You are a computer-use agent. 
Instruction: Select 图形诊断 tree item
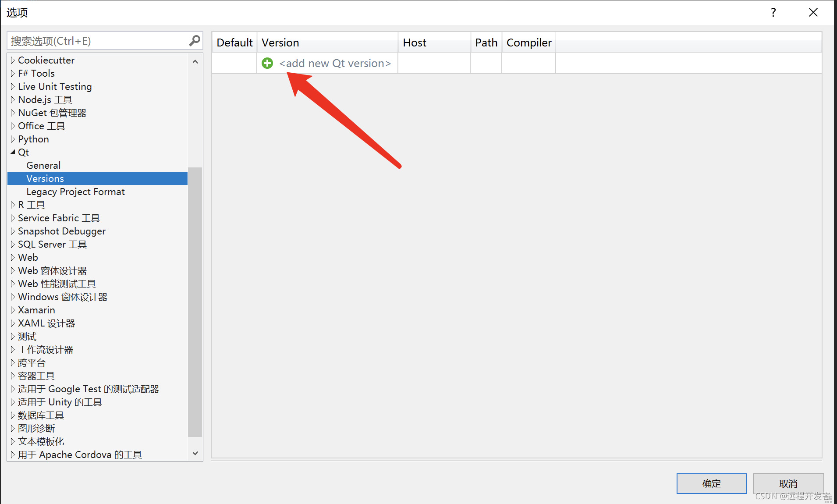36,428
